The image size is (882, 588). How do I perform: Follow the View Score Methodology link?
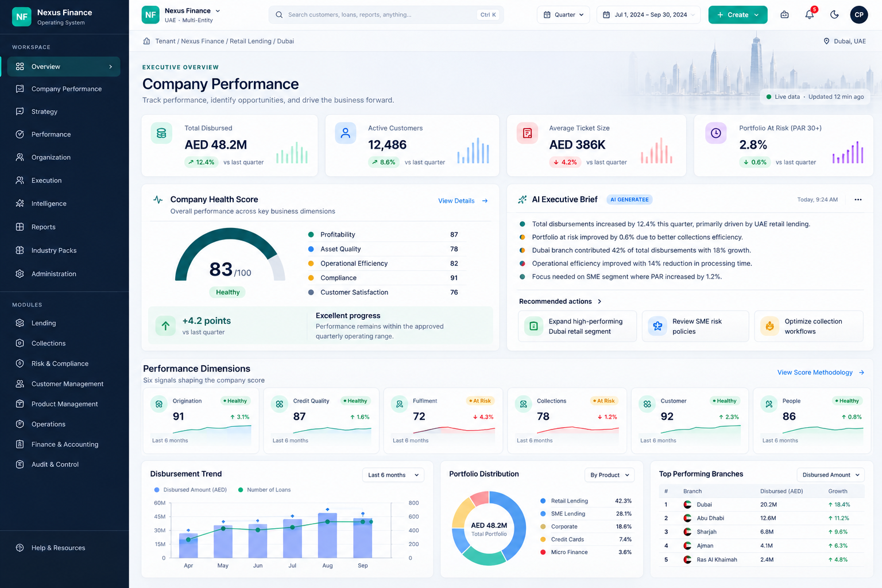[x=821, y=373]
